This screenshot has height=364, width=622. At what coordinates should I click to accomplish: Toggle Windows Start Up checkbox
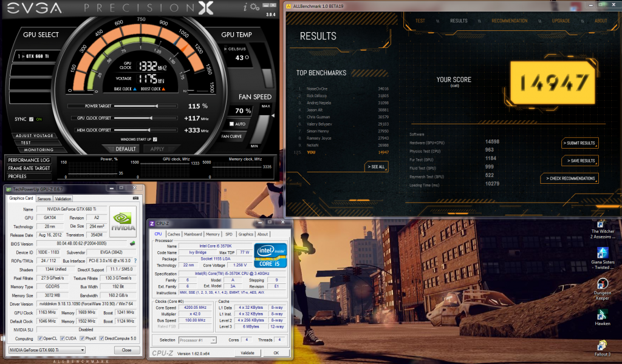(x=155, y=140)
